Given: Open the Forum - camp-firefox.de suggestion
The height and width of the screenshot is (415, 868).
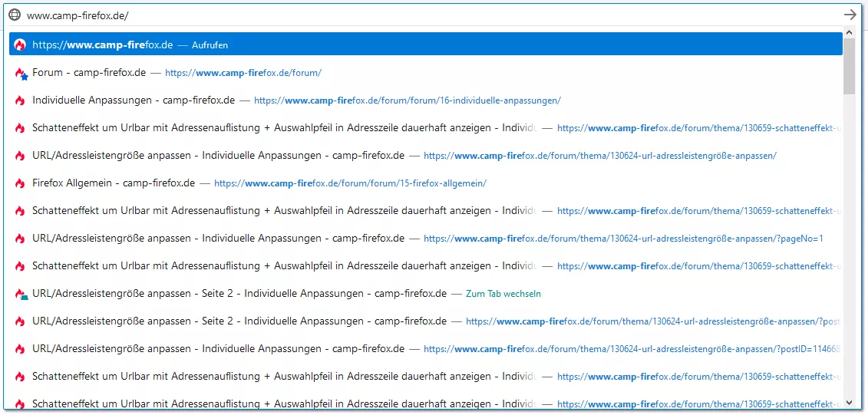Looking at the screenshot, I should [89, 73].
